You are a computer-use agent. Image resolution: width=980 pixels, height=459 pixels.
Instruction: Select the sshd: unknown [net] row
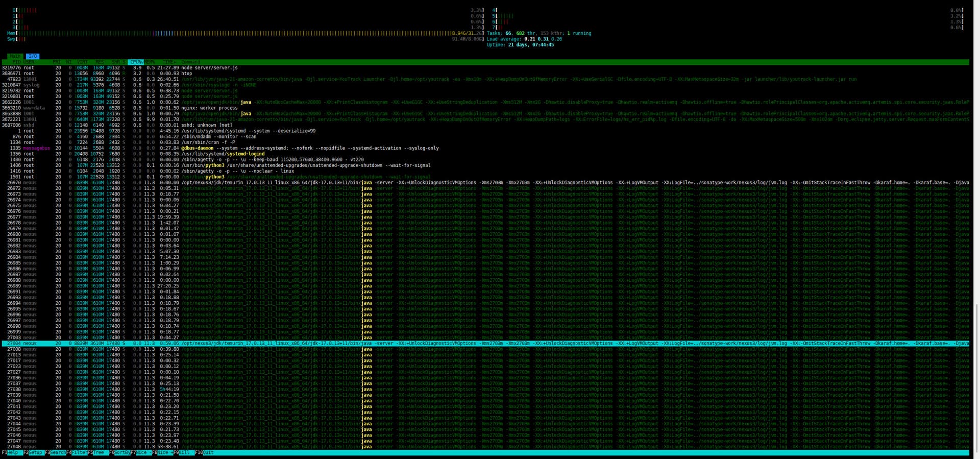[485, 125]
